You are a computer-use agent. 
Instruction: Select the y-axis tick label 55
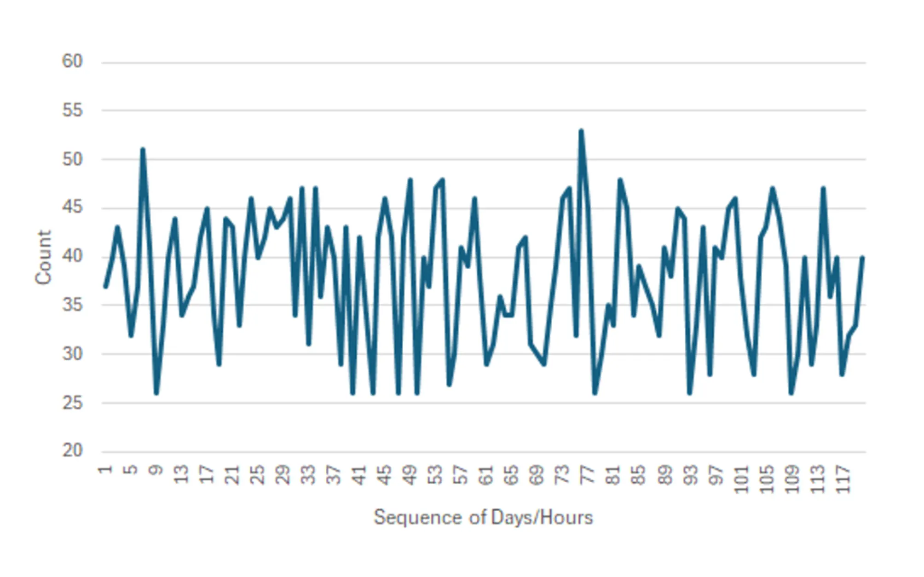[x=72, y=110]
